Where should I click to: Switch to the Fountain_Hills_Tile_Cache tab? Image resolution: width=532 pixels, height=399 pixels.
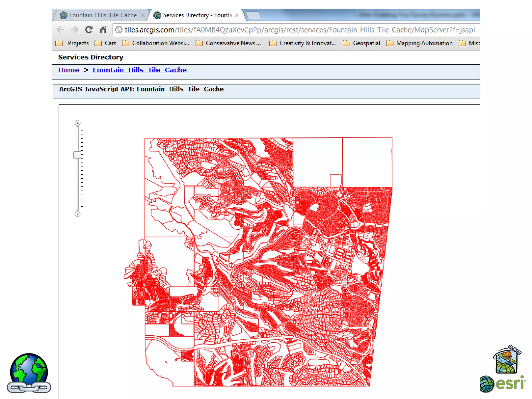pos(103,15)
